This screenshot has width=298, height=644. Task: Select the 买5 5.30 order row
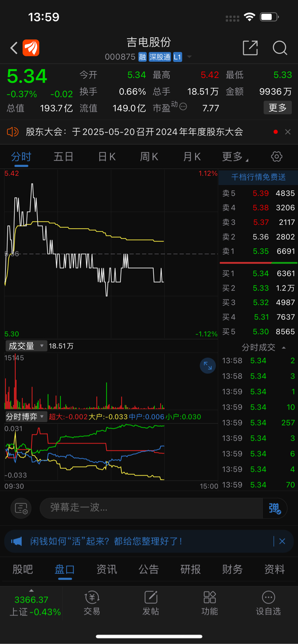pos(258,332)
